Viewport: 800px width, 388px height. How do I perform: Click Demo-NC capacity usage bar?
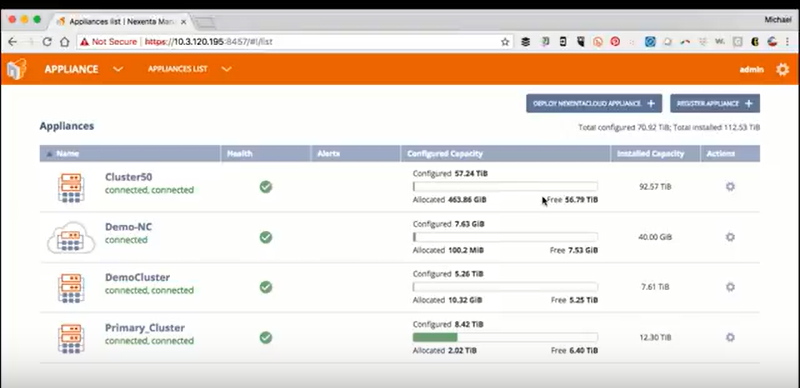point(505,237)
